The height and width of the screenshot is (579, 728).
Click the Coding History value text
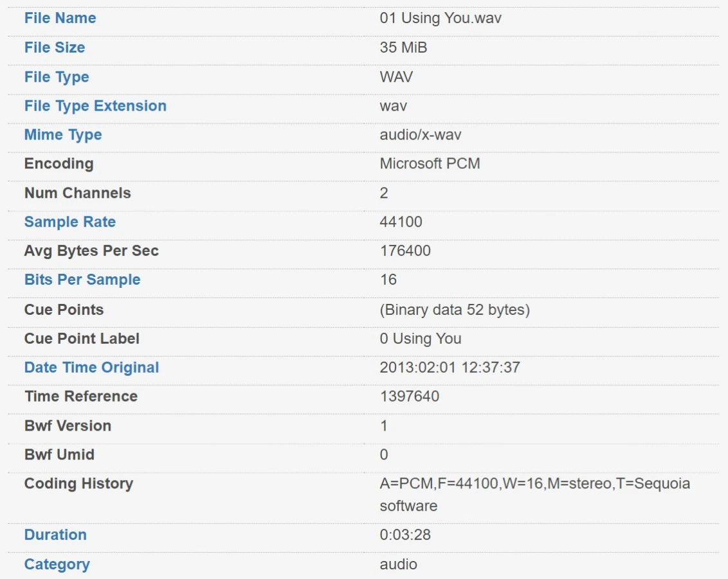tap(534, 484)
